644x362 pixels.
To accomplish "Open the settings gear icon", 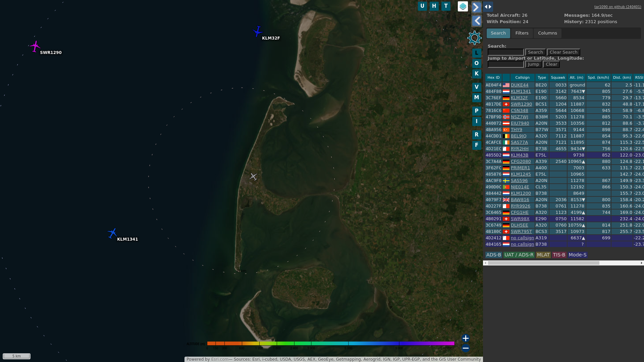I will (x=474, y=38).
